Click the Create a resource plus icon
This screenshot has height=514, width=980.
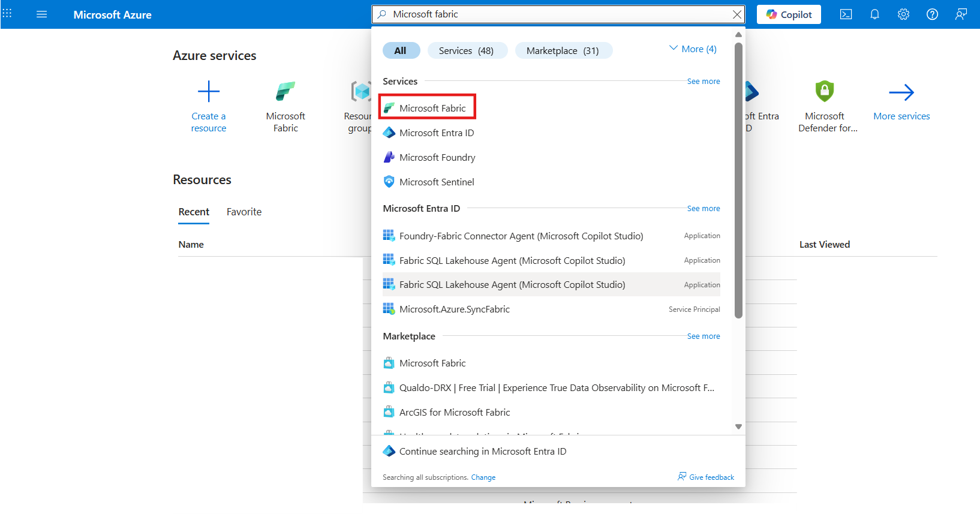click(x=209, y=92)
